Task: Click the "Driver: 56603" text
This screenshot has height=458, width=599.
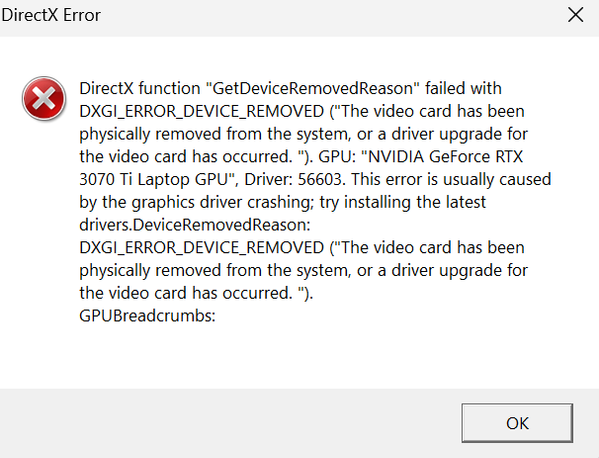Action: 293,180
